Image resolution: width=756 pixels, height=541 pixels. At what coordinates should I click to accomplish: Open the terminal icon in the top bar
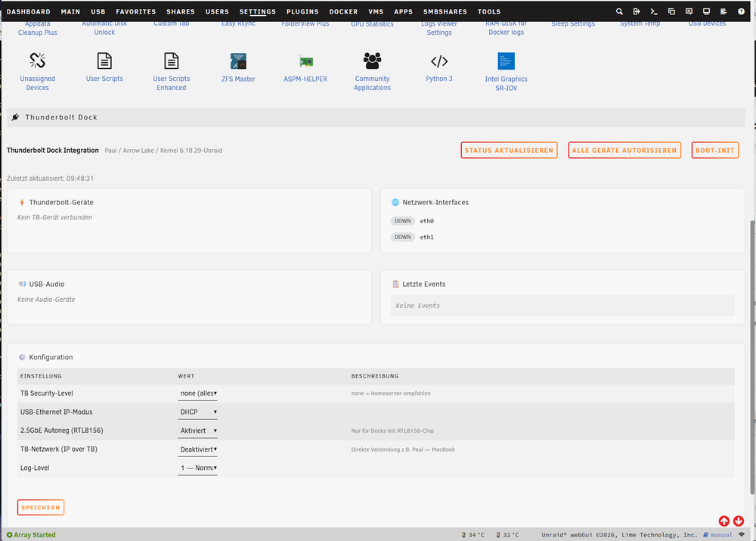pyautogui.click(x=654, y=11)
